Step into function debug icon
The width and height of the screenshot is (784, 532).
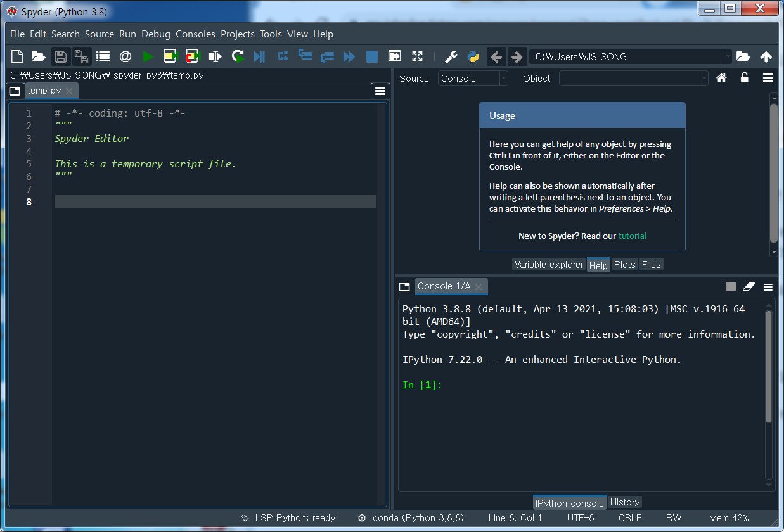305,56
